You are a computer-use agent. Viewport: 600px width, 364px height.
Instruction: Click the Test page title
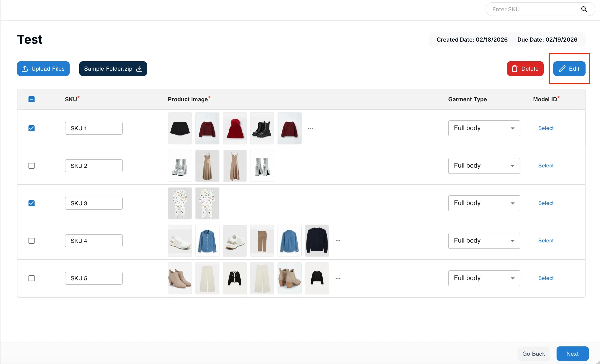[x=30, y=39]
